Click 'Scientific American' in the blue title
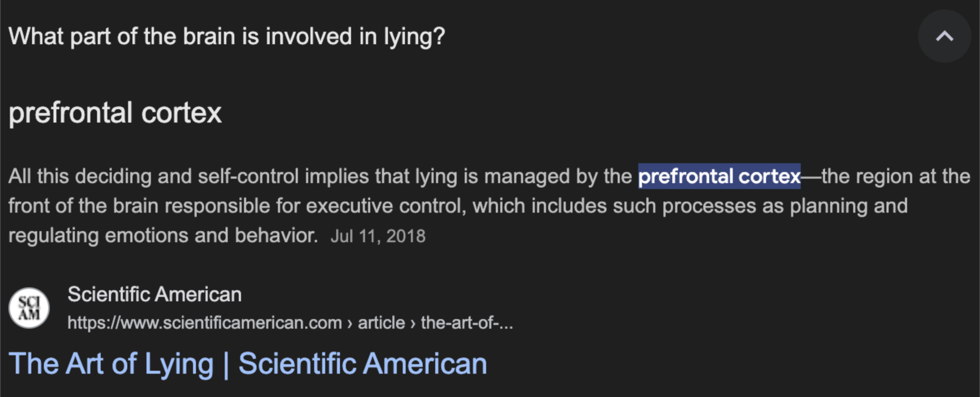Viewport: 980px width, 397px height. point(362,364)
